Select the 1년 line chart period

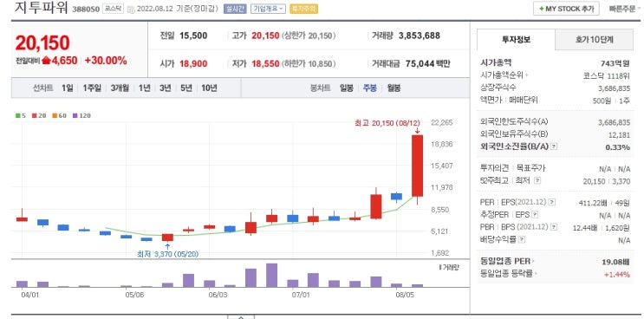coord(144,88)
